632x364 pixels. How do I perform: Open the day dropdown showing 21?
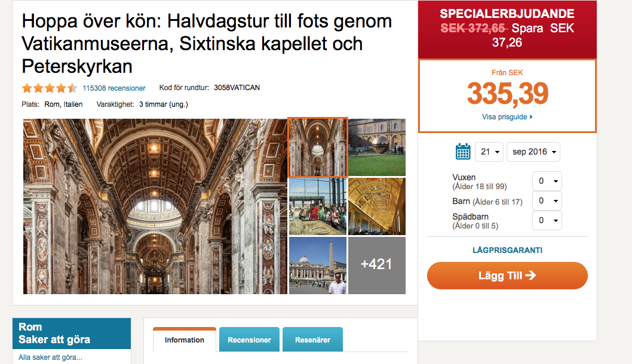[x=489, y=152]
